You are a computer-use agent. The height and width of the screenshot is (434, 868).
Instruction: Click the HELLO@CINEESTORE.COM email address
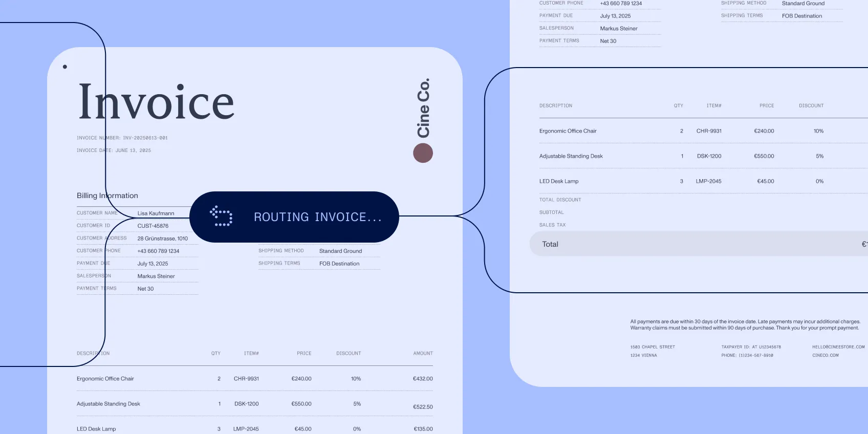point(838,347)
